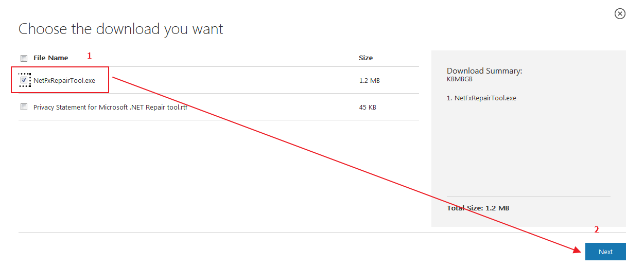Check the Privacy Statement file checkbox

click(24, 107)
